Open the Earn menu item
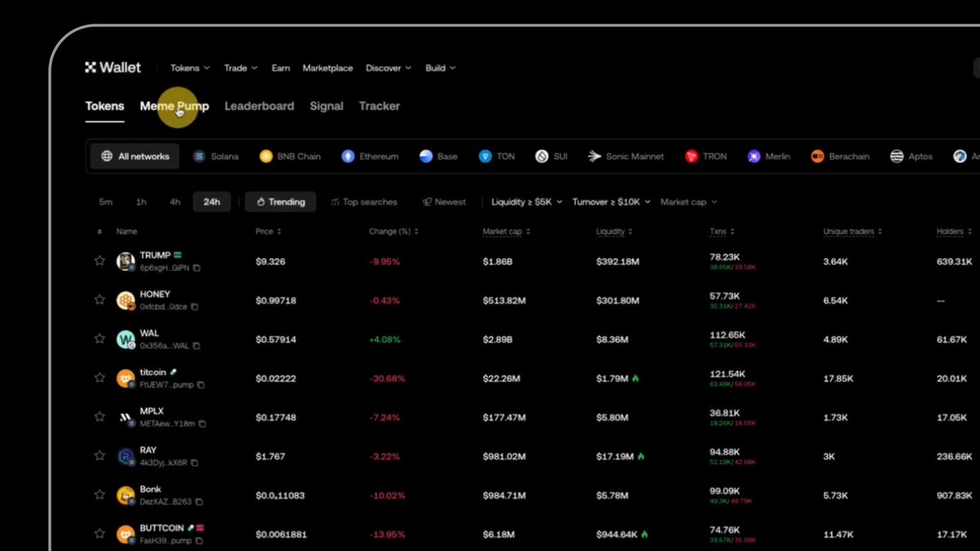The image size is (980, 551). [x=281, y=69]
